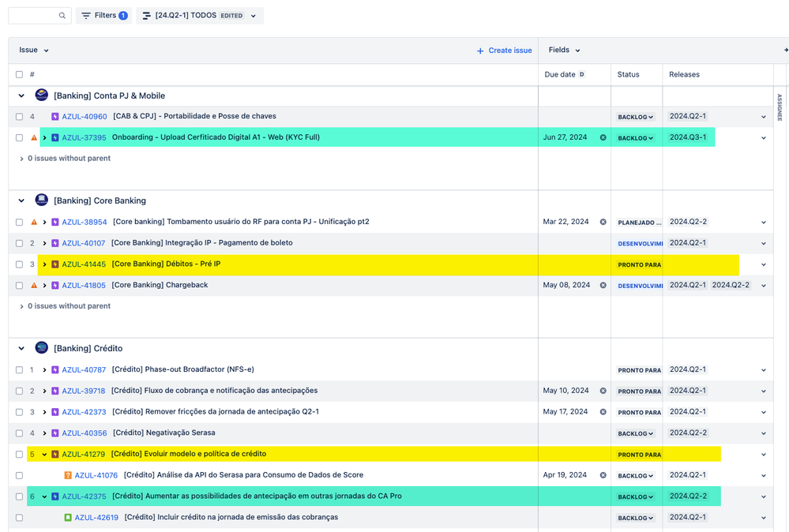The image size is (789, 532).
Task: Click the blue epic icon beside AZUL-37395
Action: click(55, 138)
